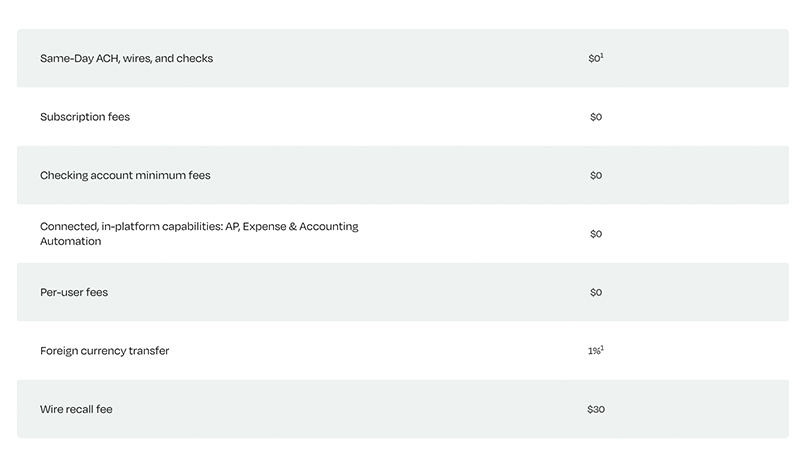
Task: Click the shaded Wire recall fee row background
Action: [x=403, y=409]
